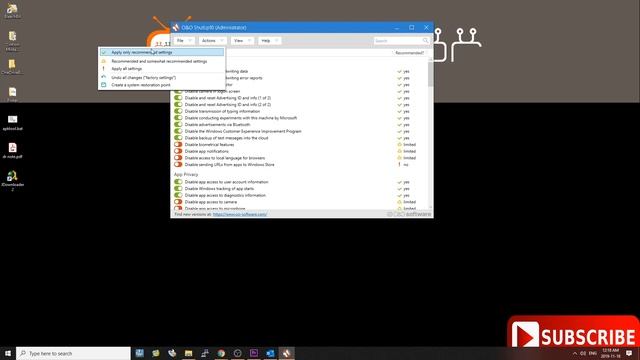Toggle 'Disable and reset Advertising ID (2 of 2)'
640x360 pixels.
point(178,104)
